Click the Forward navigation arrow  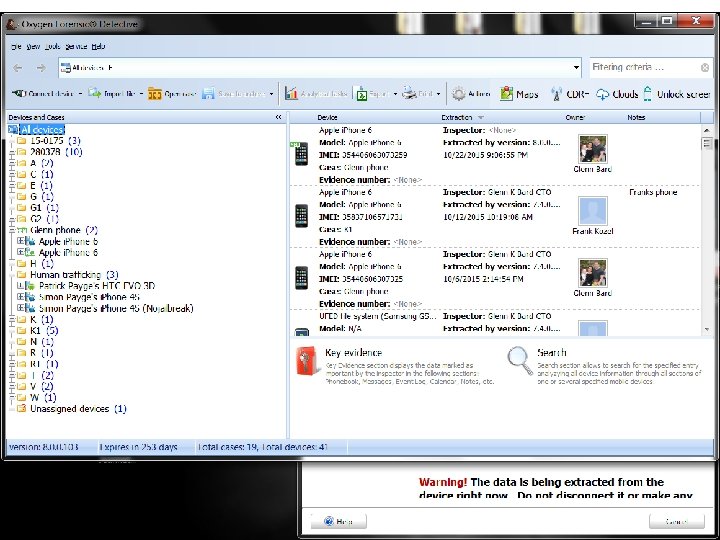[x=41, y=68]
